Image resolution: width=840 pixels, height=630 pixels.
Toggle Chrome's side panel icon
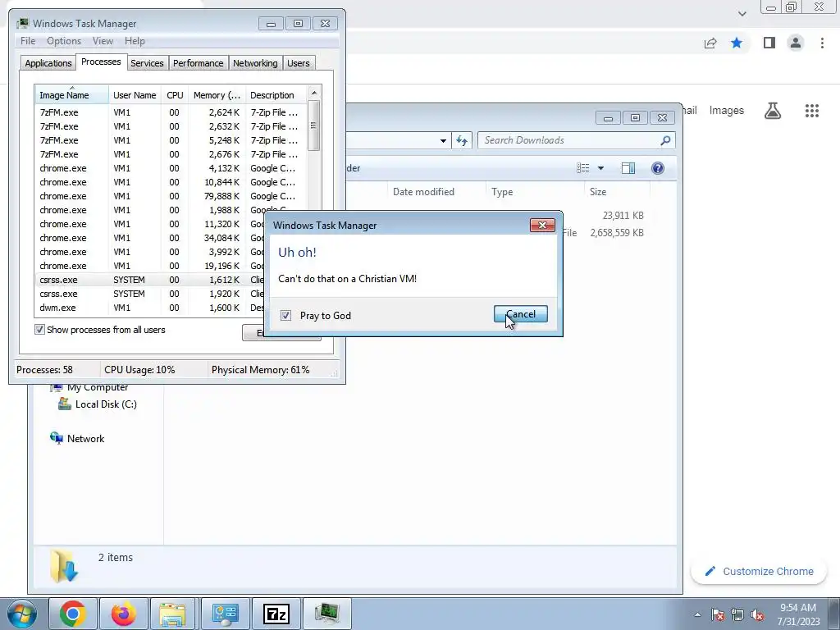[769, 43]
